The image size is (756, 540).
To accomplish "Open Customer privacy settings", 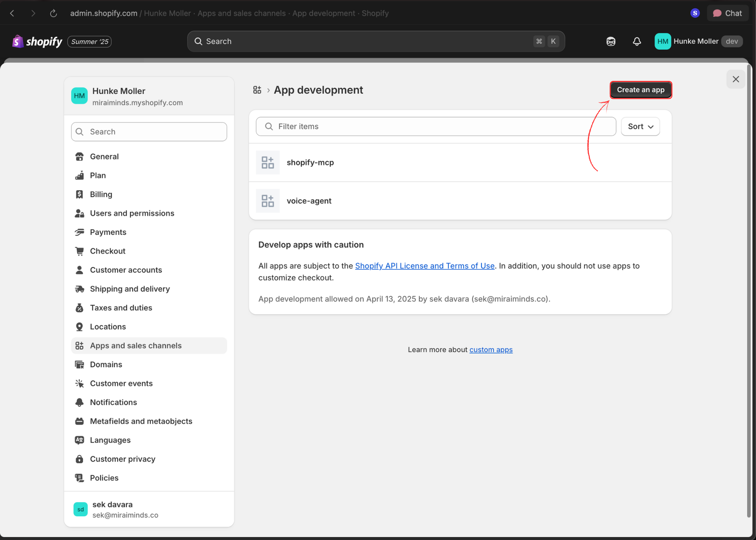I will pos(123,459).
